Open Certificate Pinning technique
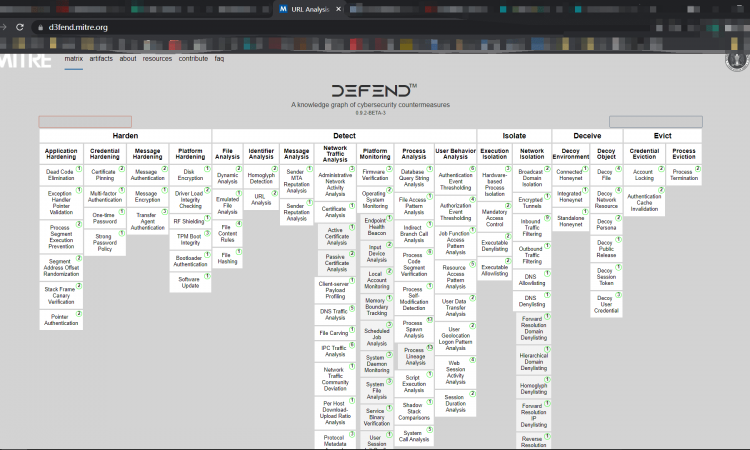 click(105, 175)
